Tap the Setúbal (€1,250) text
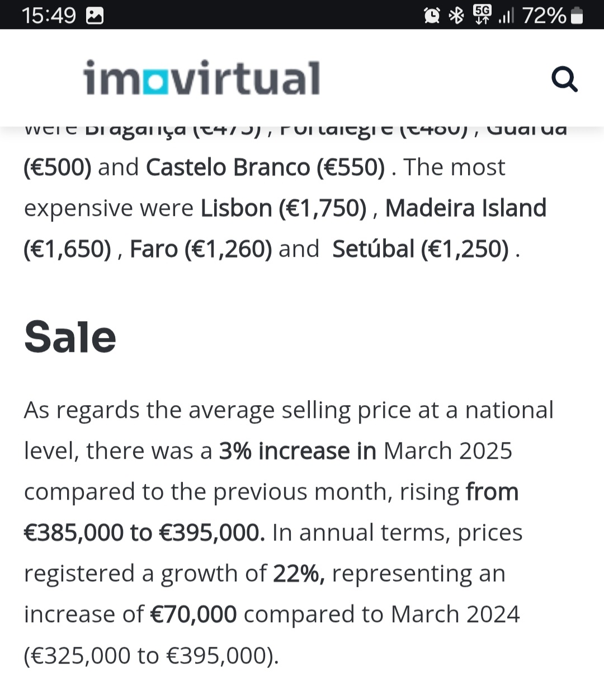This screenshot has height=700, width=604. pos(421,249)
